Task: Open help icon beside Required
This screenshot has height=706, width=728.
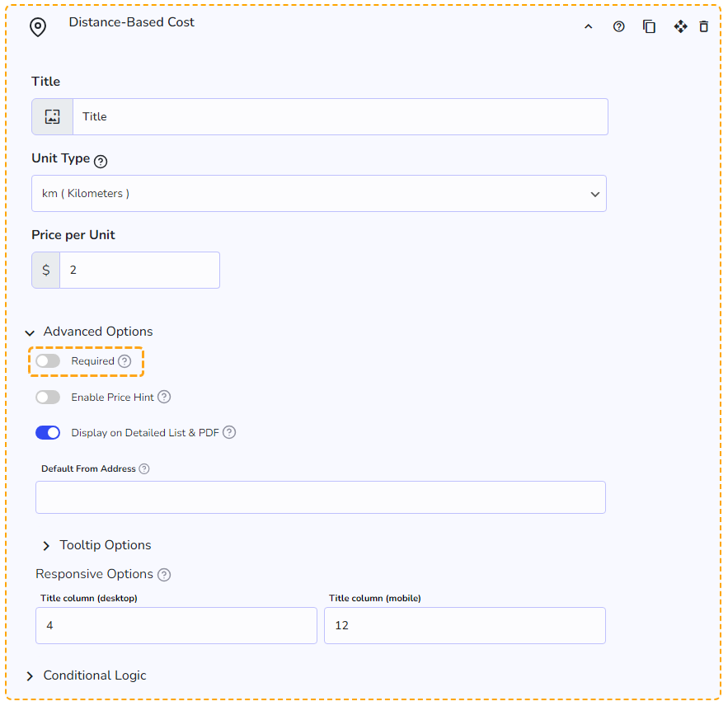Action: 124,361
